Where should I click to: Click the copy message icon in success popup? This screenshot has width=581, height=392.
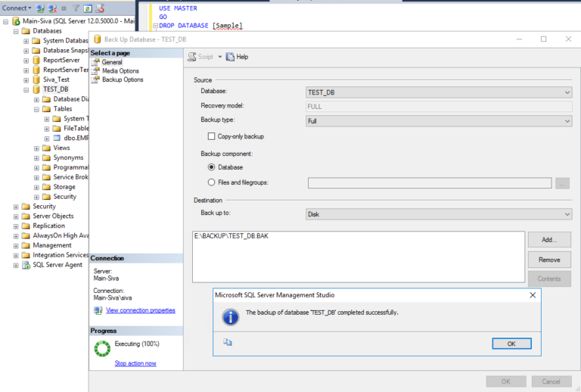(x=228, y=342)
